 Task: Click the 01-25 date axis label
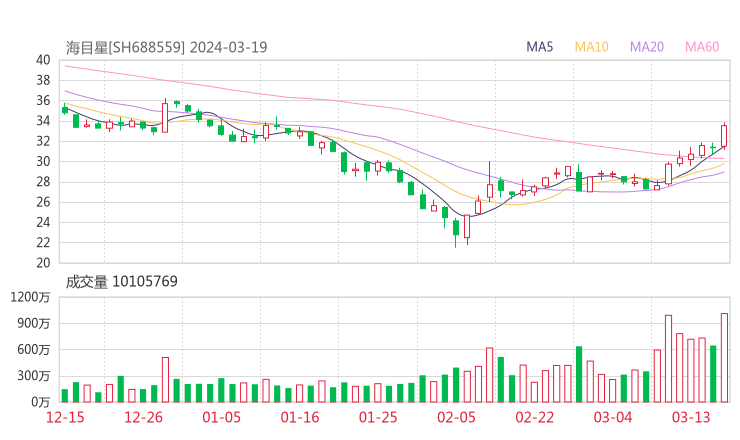pos(378,417)
